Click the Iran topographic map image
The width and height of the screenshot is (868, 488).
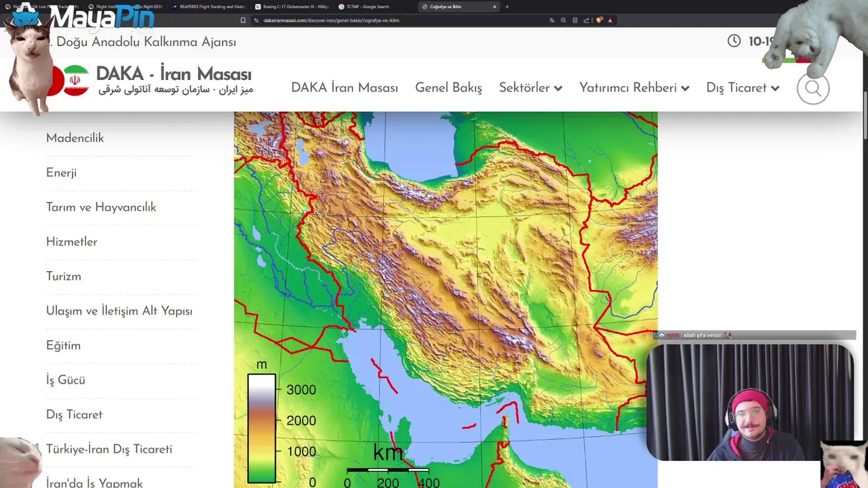[x=446, y=300]
